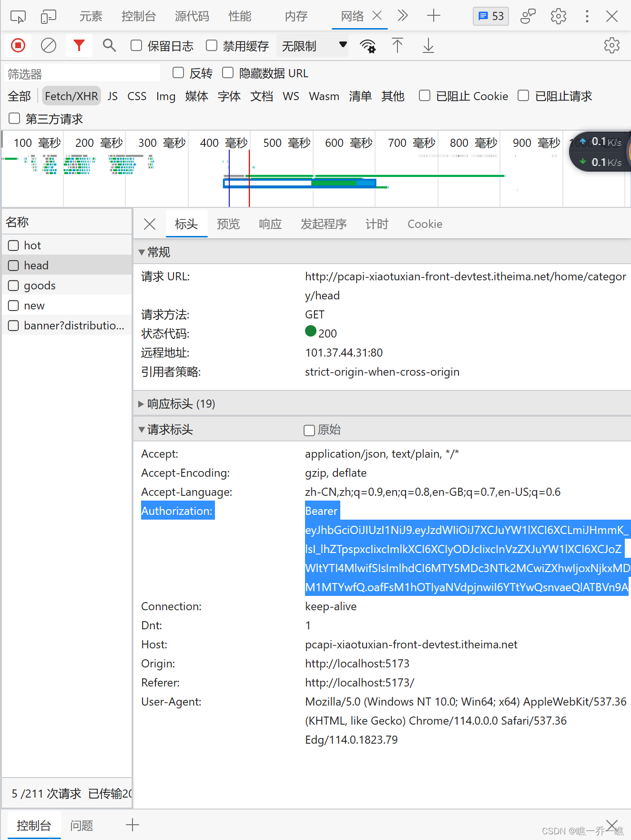The height and width of the screenshot is (840, 631).
Task: Close the Network tab
Action: [x=377, y=16]
